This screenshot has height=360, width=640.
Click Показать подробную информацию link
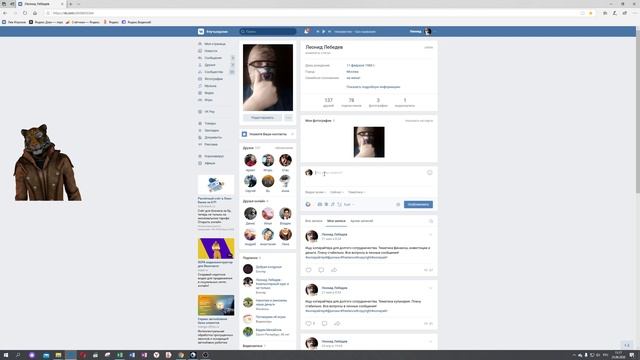pyautogui.click(x=373, y=87)
